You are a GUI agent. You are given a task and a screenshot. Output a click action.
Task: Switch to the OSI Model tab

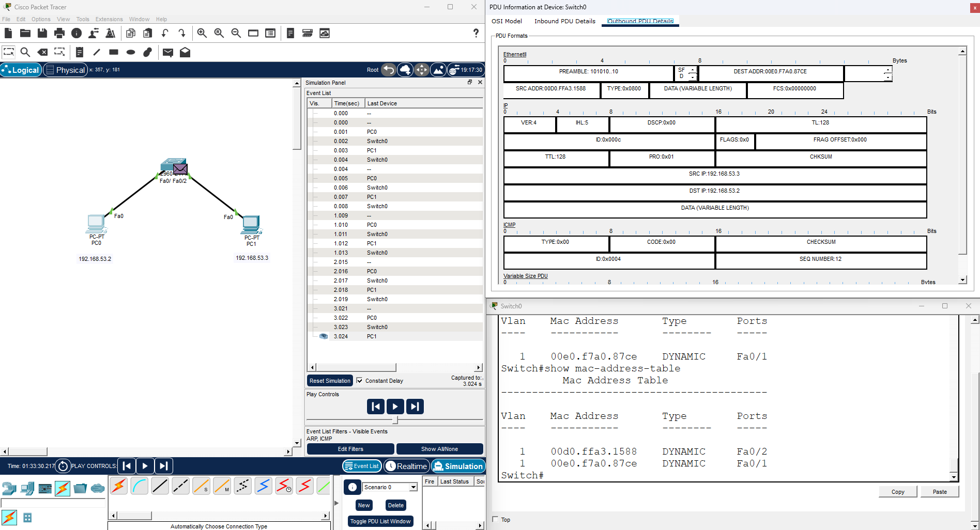(x=507, y=21)
